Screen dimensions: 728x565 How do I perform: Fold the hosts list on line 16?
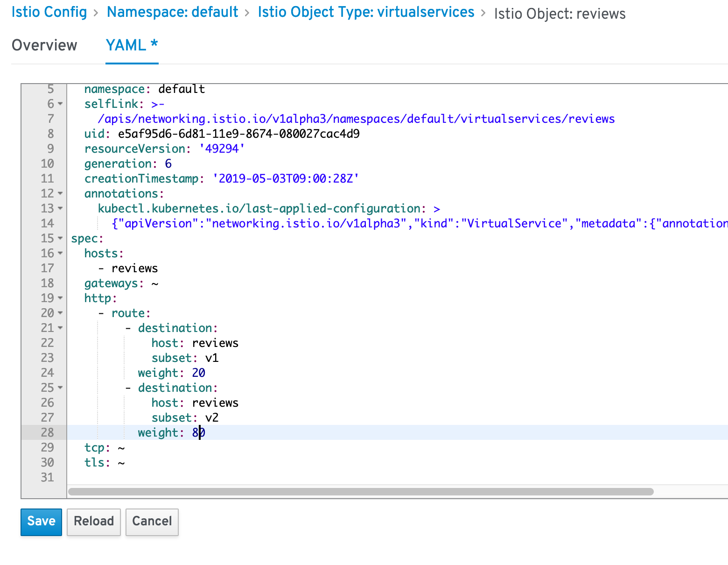pos(60,253)
